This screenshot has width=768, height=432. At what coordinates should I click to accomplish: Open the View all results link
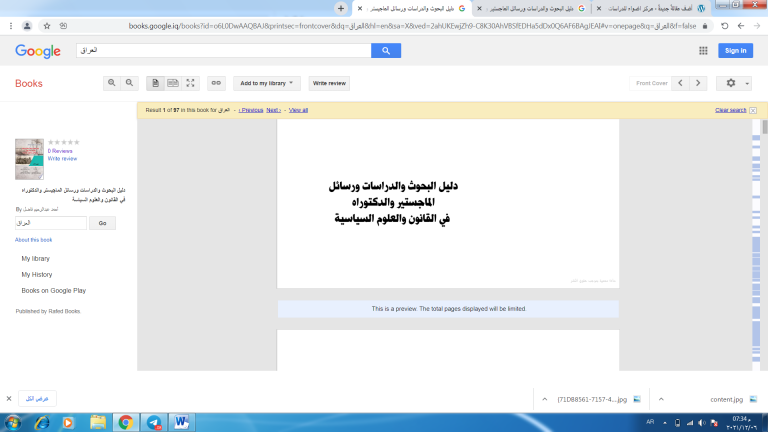coord(298,110)
